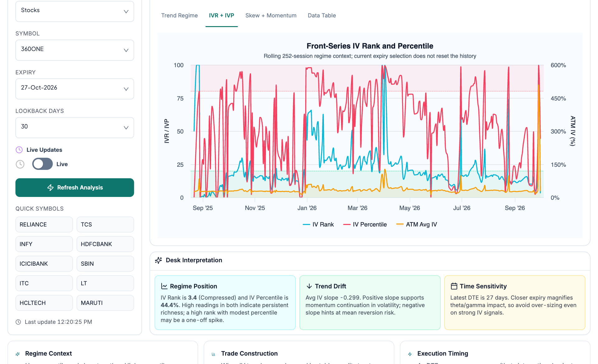Select HCLTECH quick symbol

click(x=44, y=303)
